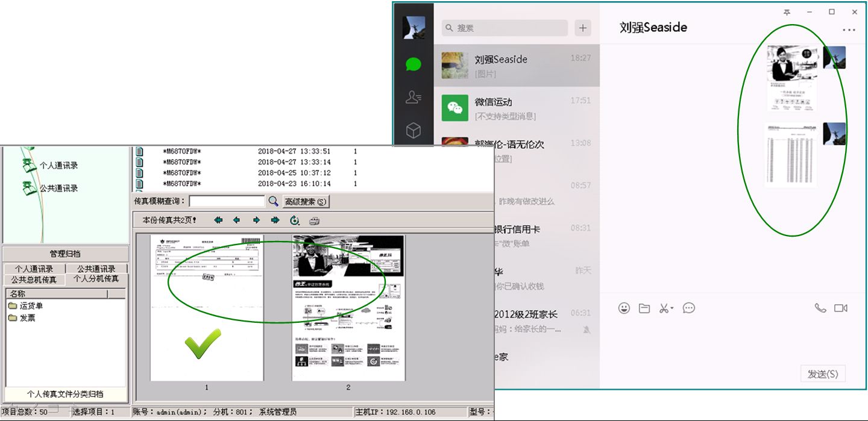Screen dimensions: 868x421
Task: Select the fax file dated 2018-04-27 13:33:14
Action: pos(247,162)
